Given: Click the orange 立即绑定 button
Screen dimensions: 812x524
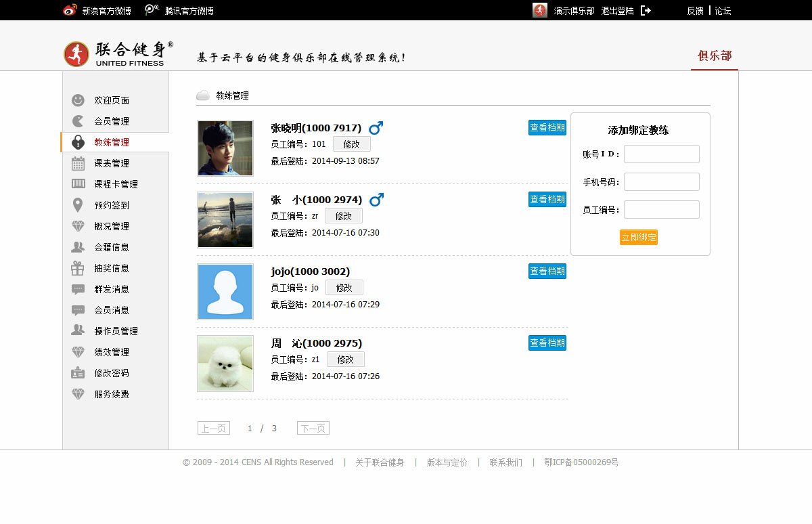Looking at the screenshot, I should click(638, 237).
